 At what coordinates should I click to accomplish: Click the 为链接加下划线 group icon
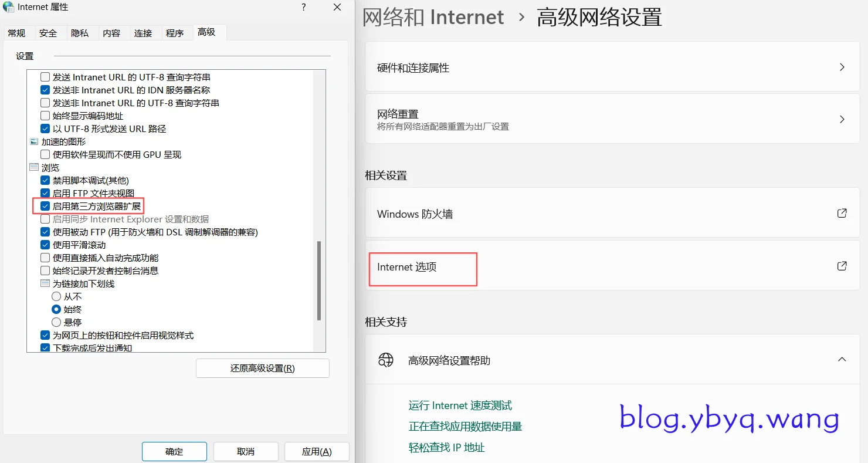pyautogui.click(x=45, y=283)
